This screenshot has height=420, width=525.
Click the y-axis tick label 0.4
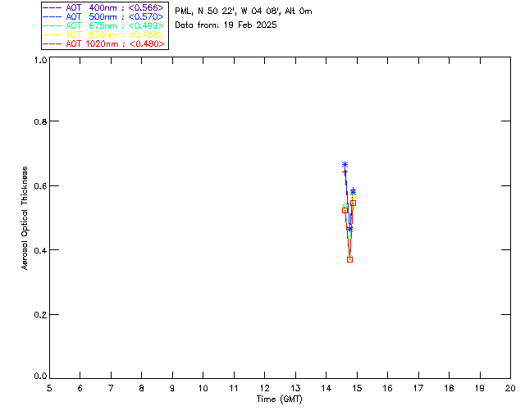40,250
